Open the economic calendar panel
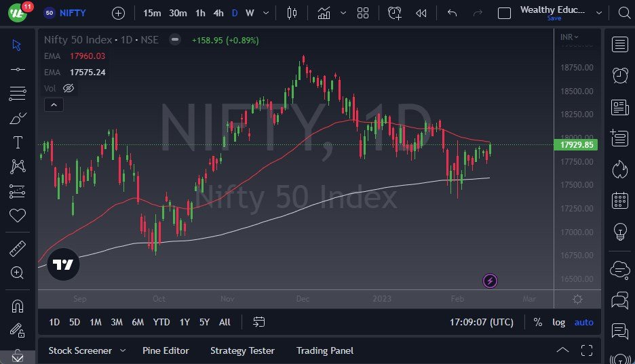 click(619, 201)
